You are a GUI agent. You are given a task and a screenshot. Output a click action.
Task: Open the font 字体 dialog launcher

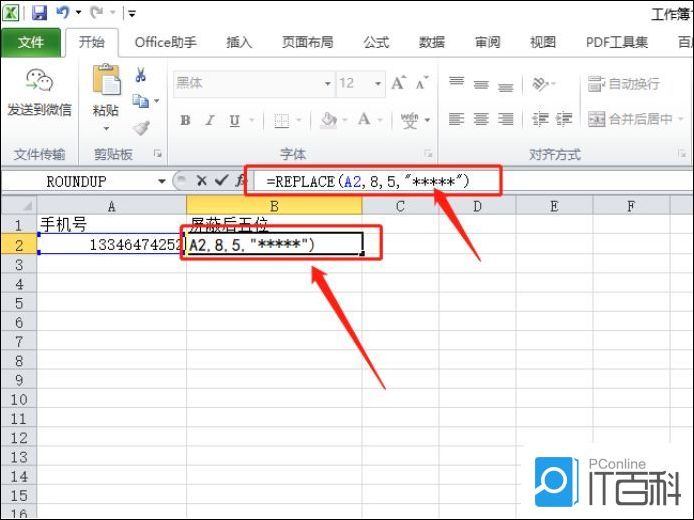coord(428,154)
